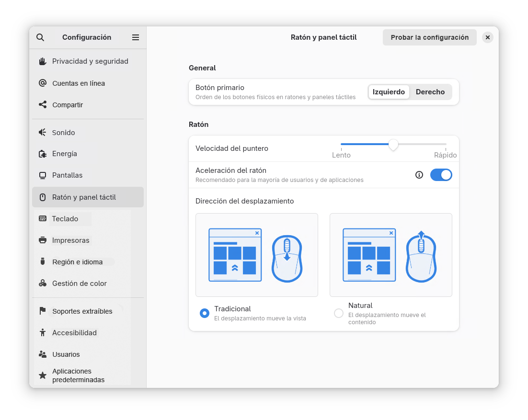Select the Gestión de color icon
Viewport: 528px width, 420px height.
[x=43, y=283]
